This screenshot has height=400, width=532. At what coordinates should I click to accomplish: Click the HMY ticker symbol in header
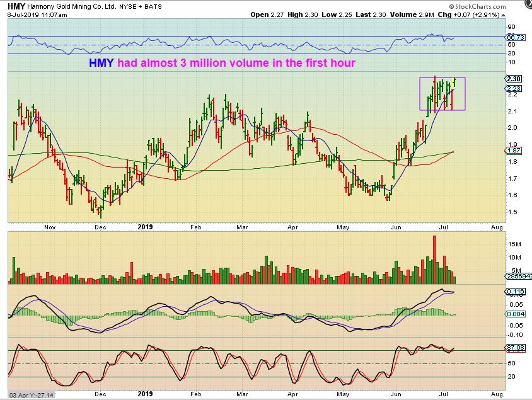pos(16,4)
